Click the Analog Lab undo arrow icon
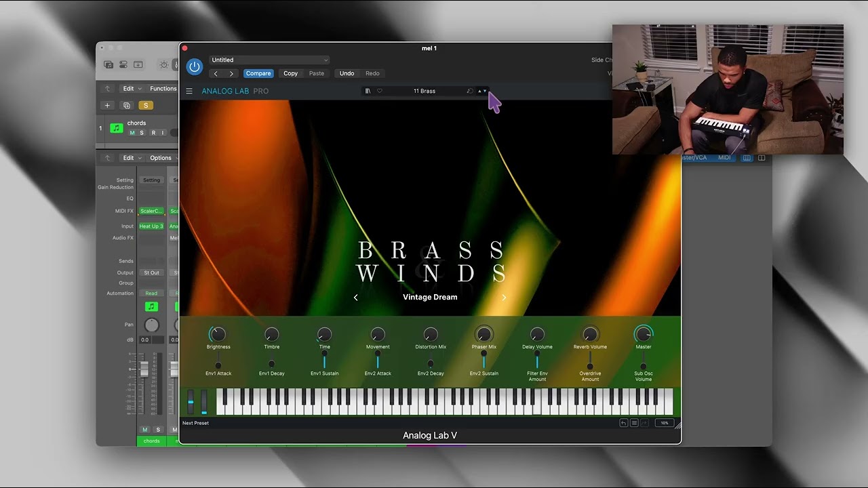868x488 pixels. click(623, 423)
